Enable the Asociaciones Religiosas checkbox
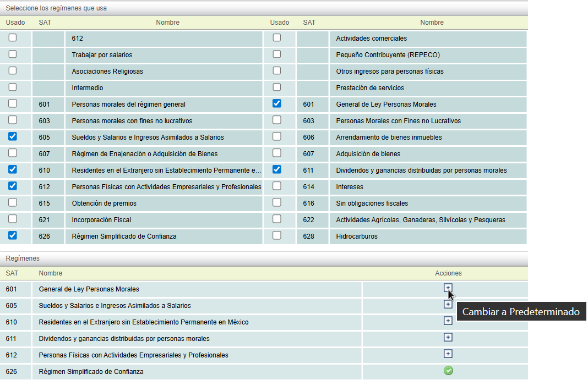The width and height of the screenshot is (588, 380). point(13,70)
